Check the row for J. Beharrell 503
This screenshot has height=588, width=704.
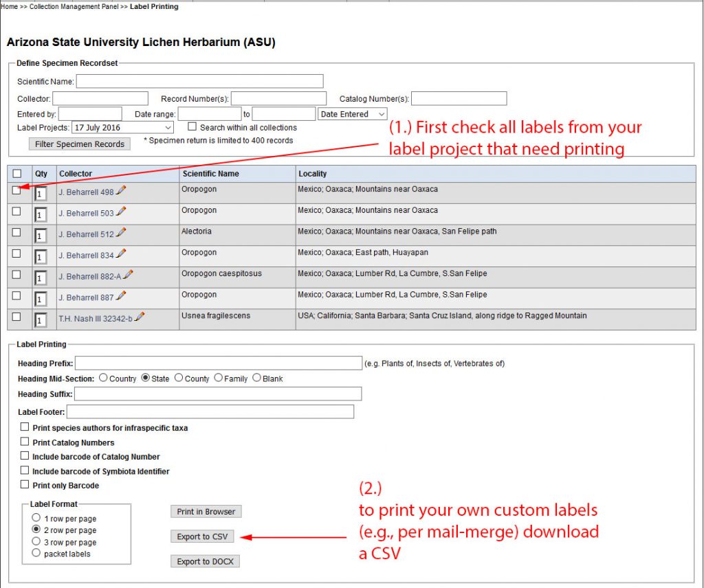[x=16, y=212]
